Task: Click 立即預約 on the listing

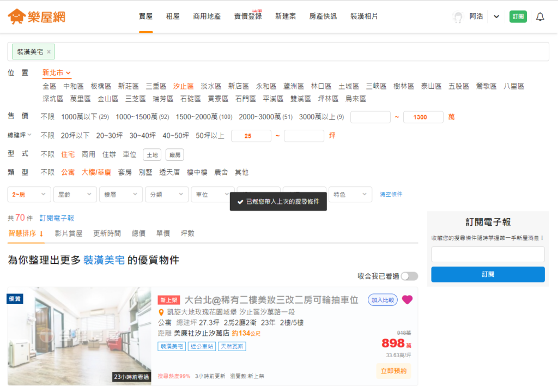Action: pos(393,371)
